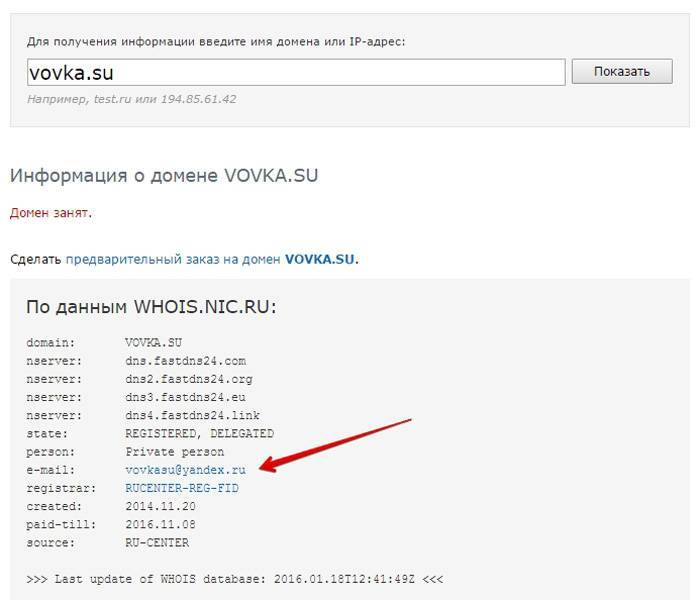Click the paid-till: field label
This screenshot has width=700, height=600.
click(61, 525)
